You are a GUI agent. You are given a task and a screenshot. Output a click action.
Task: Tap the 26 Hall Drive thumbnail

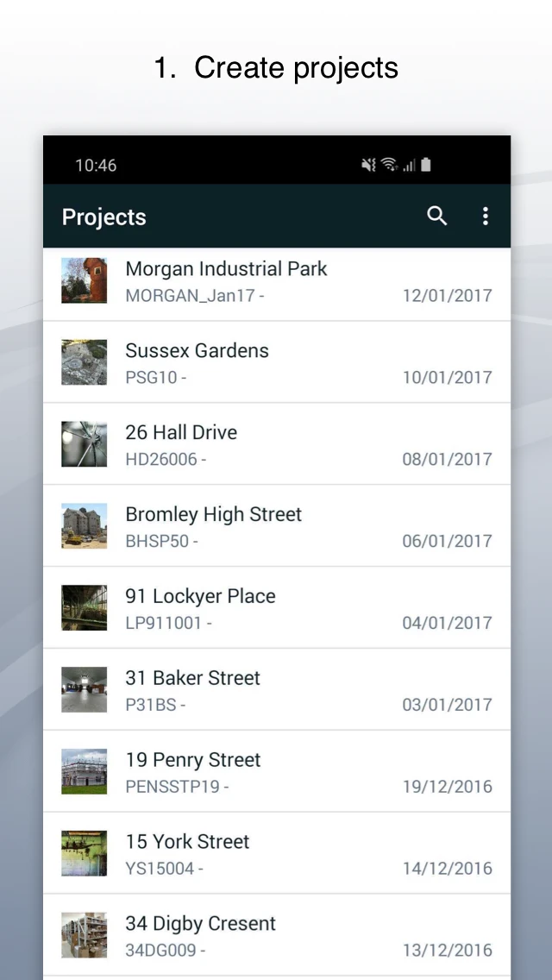tap(85, 444)
